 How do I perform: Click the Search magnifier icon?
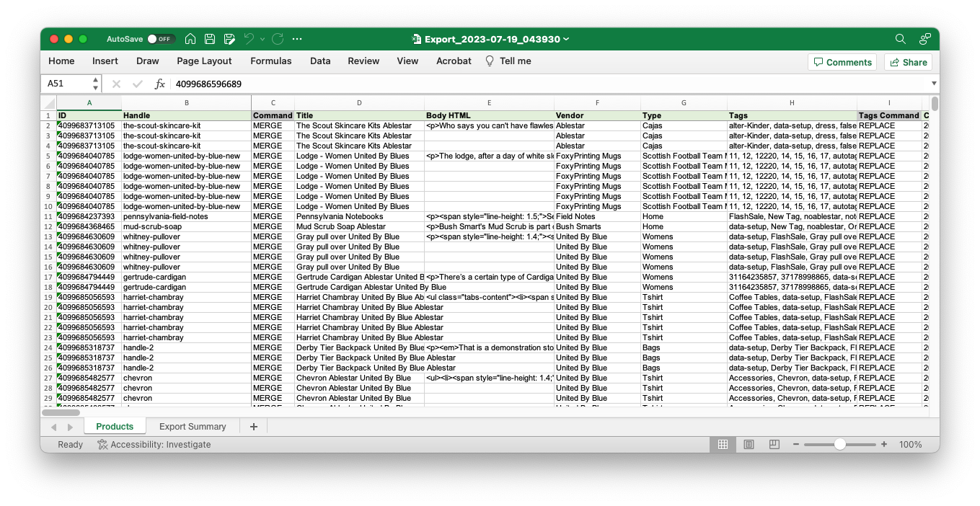(900, 39)
